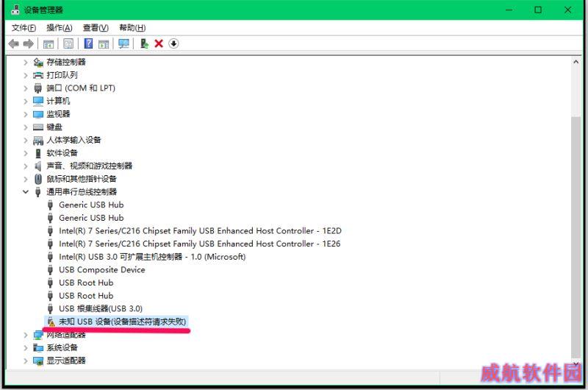Click the 人体学输入设备 icon
Image resolution: width=588 pixels, height=390 pixels.
click(38, 141)
